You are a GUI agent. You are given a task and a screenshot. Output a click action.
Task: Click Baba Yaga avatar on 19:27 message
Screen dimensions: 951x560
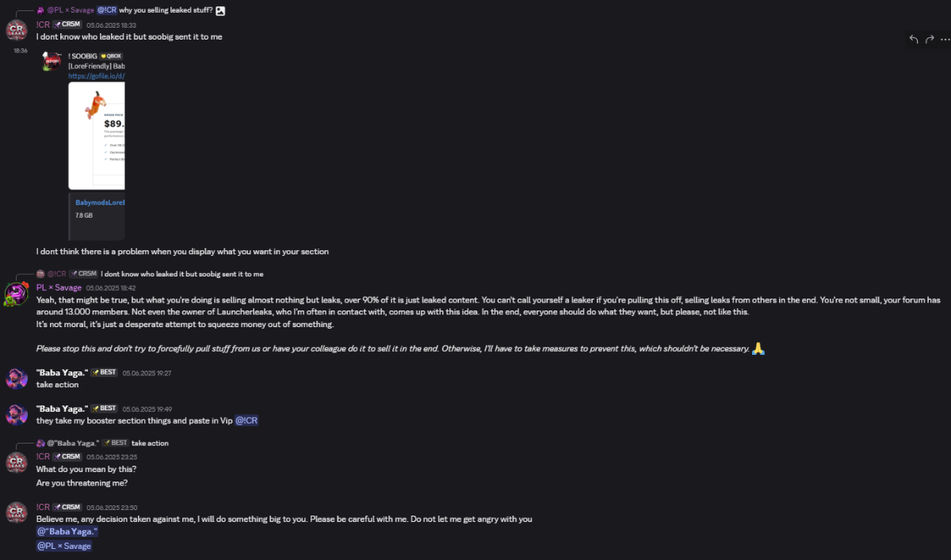click(x=17, y=378)
